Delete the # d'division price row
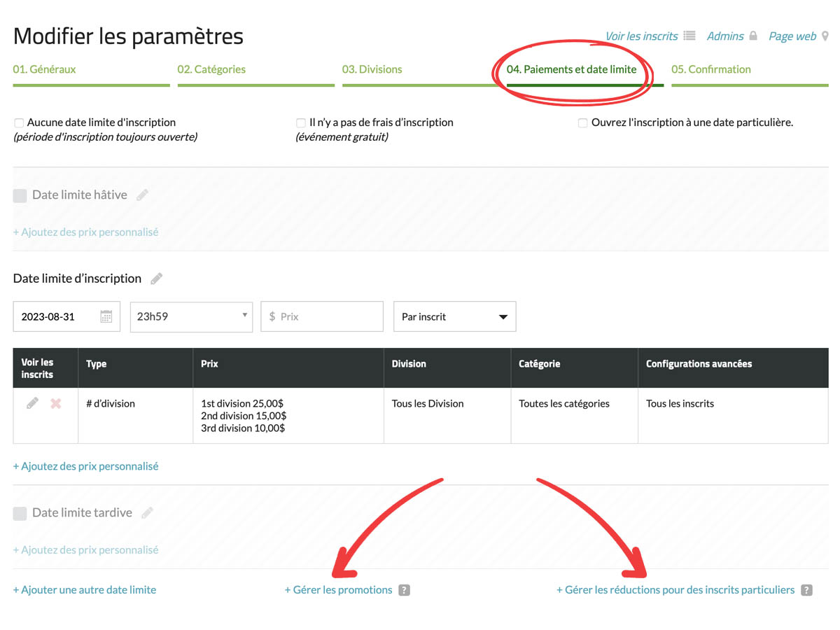840x630 pixels. pyautogui.click(x=56, y=404)
